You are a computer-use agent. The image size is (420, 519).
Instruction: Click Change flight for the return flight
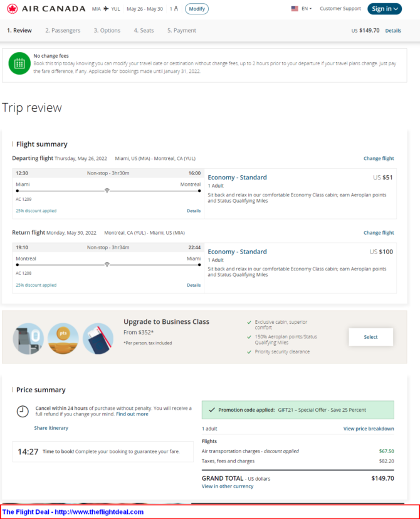click(379, 233)
